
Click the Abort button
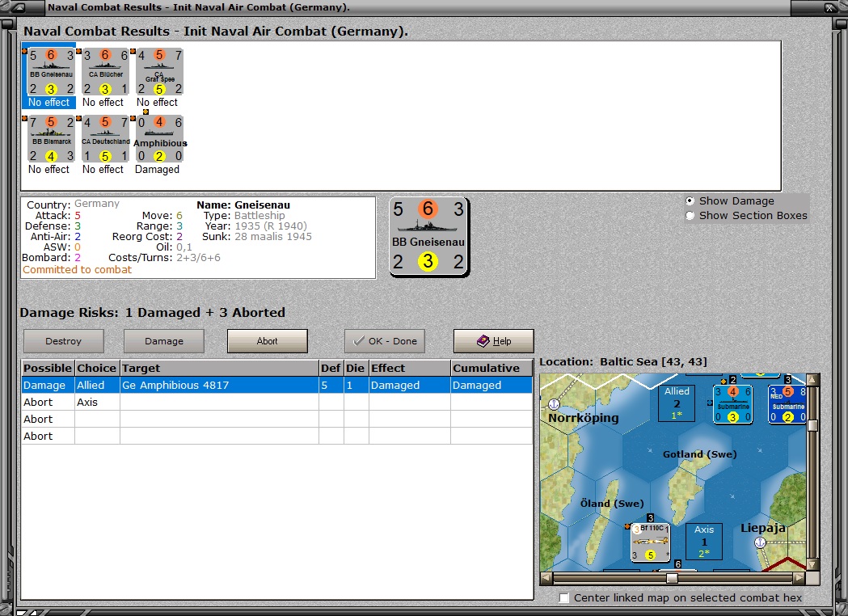[x=267, y=341]
